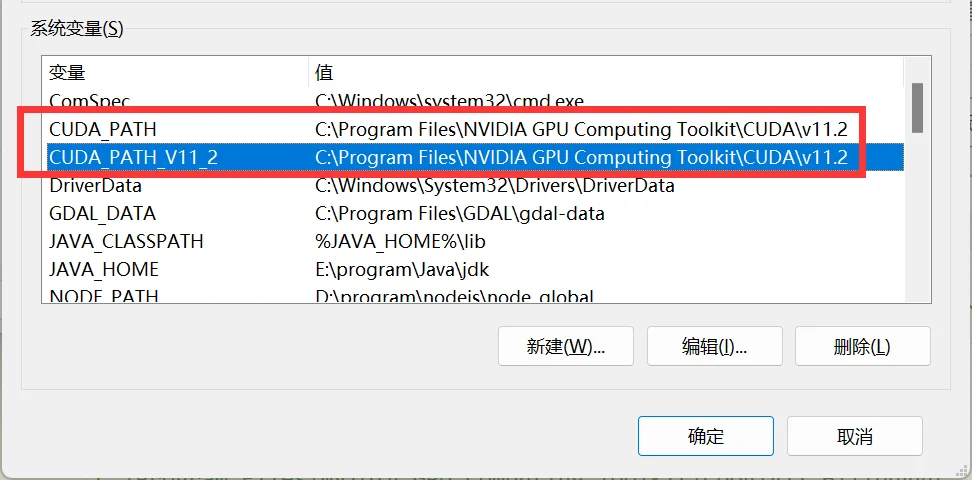The height and width of the screenshot is (480, 972).
Task: Select the CUDA_PATH variable row
Action: (103, 129)
